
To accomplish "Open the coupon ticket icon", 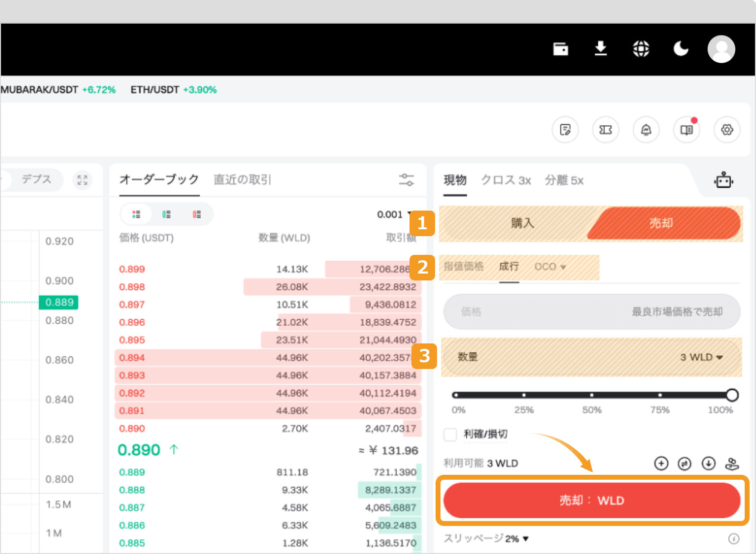I will tap(605, 130).
